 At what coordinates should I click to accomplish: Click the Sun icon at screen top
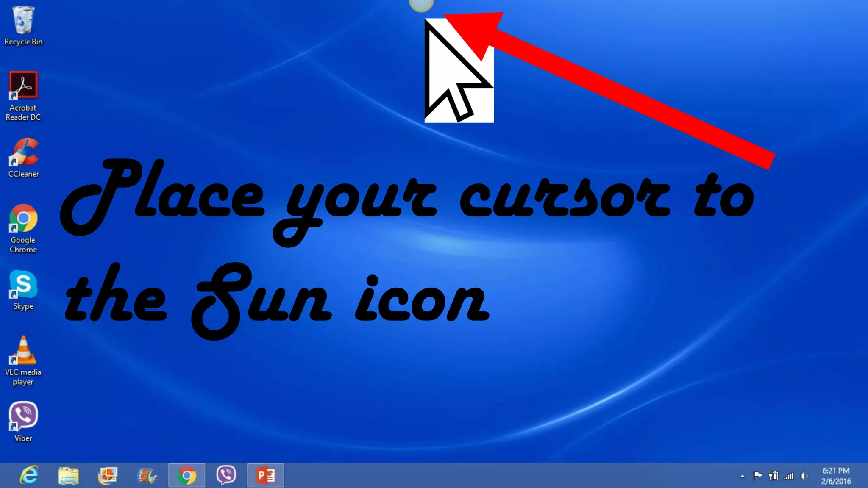421,5
